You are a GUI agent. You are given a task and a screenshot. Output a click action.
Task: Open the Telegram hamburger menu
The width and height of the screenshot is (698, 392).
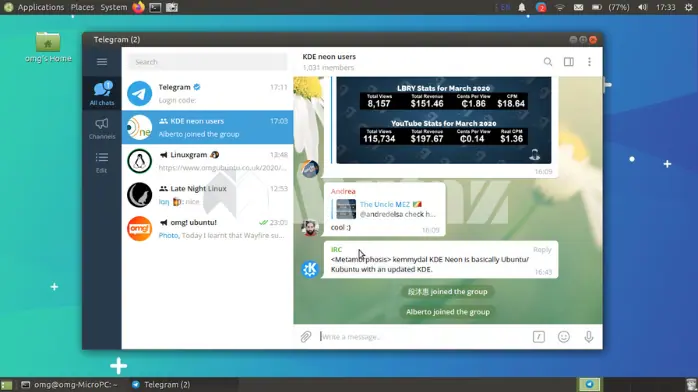point(102,62)
